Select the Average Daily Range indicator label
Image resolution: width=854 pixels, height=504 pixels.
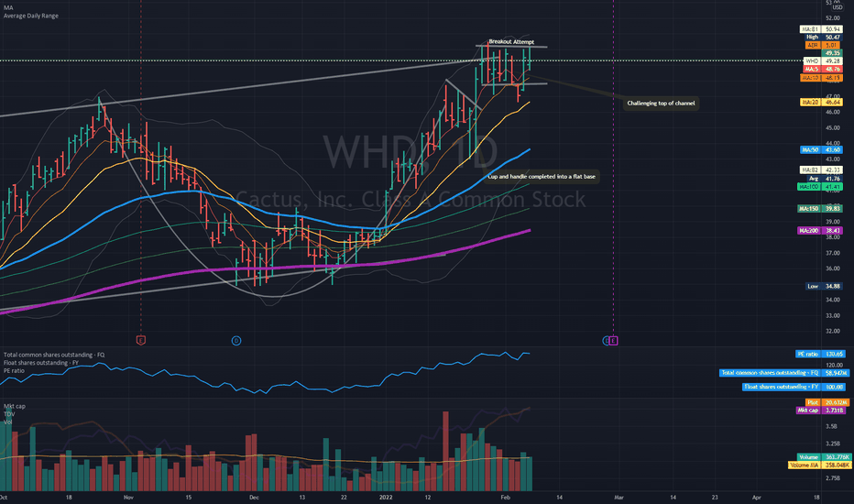(x=31, y=16)
